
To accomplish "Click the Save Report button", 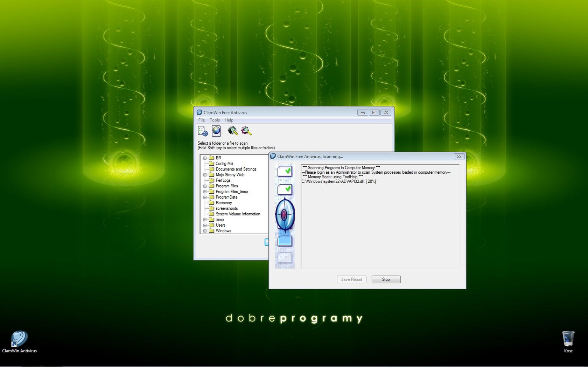I will point(351,279).
